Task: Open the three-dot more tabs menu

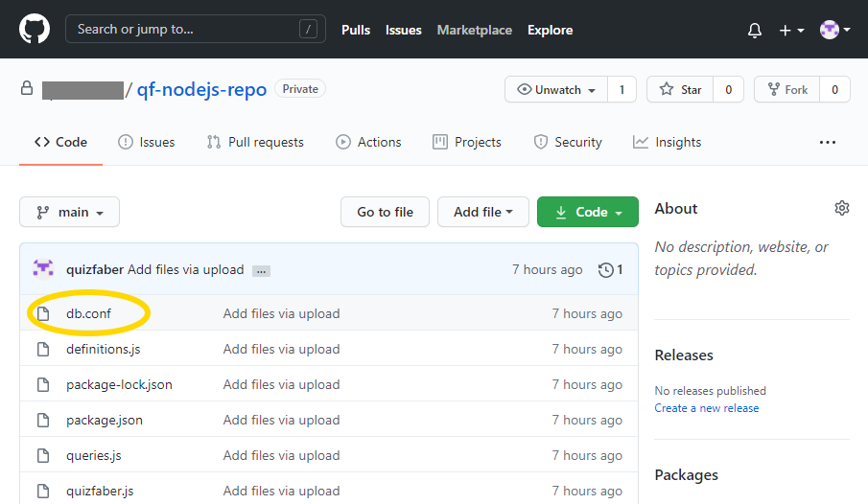Action: point(827,142)
